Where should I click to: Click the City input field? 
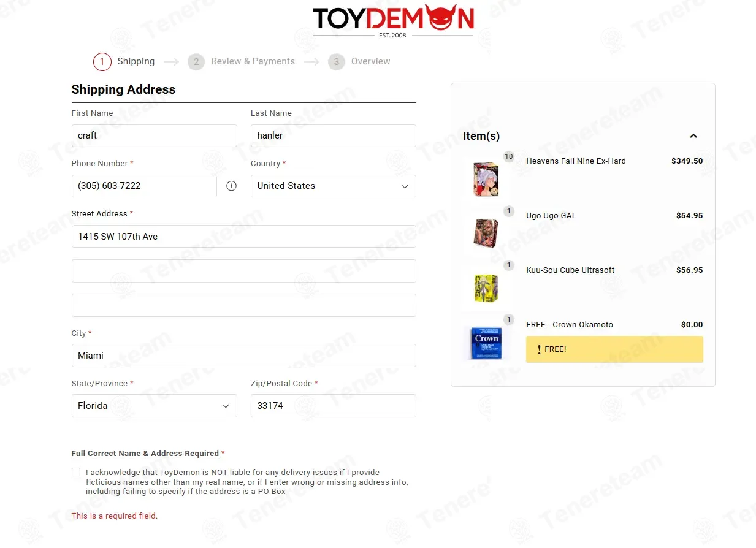[243, 356]
